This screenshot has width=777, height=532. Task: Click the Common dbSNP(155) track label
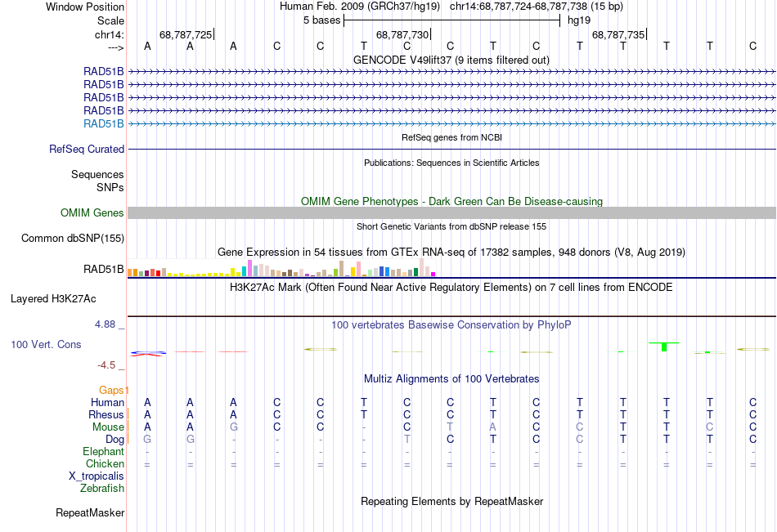[x=73, y=239]
